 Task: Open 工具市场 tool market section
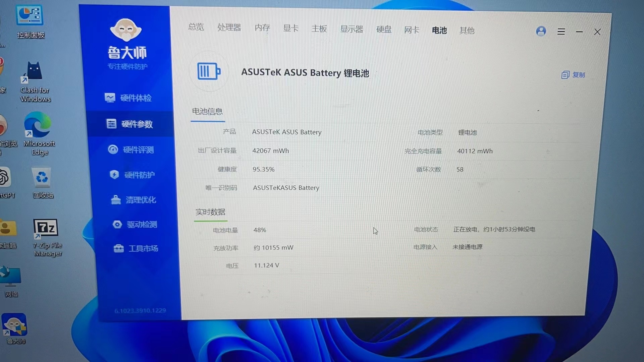click(136, 248)
